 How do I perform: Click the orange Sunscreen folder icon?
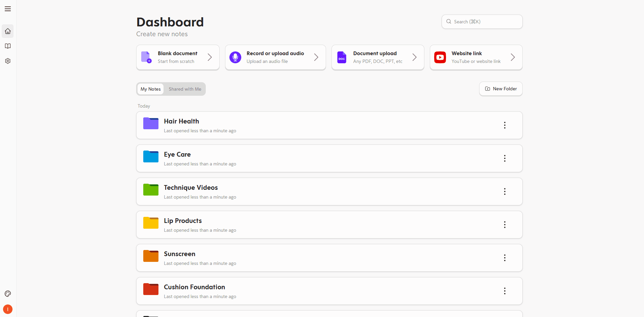(151, 256)
